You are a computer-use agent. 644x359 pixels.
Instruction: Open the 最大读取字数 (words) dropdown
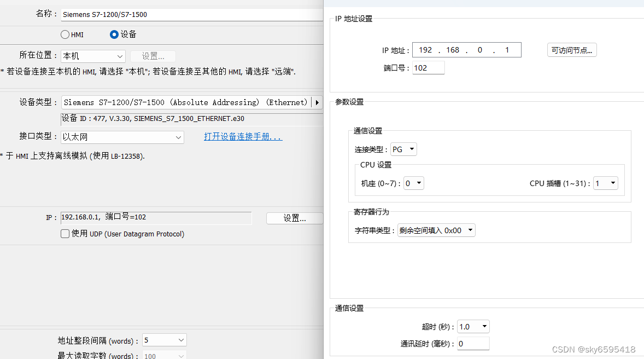click(x=165, y=355)
